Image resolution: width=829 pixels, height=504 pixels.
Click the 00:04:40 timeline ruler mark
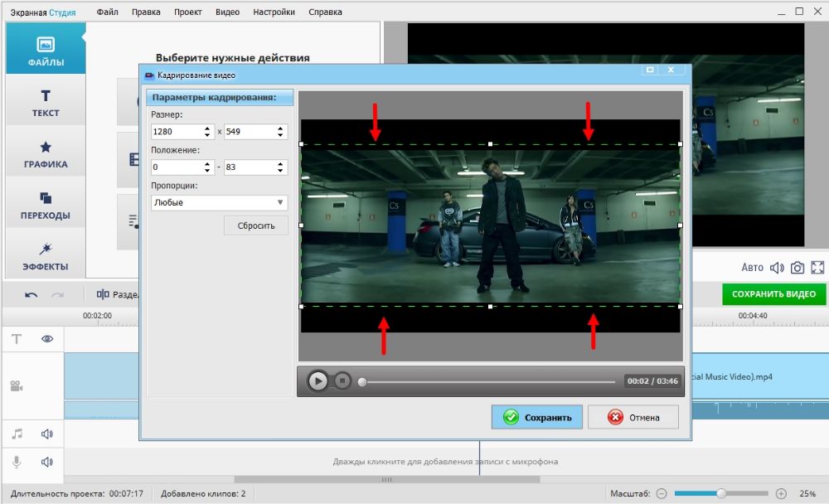(x=753, y=316)
